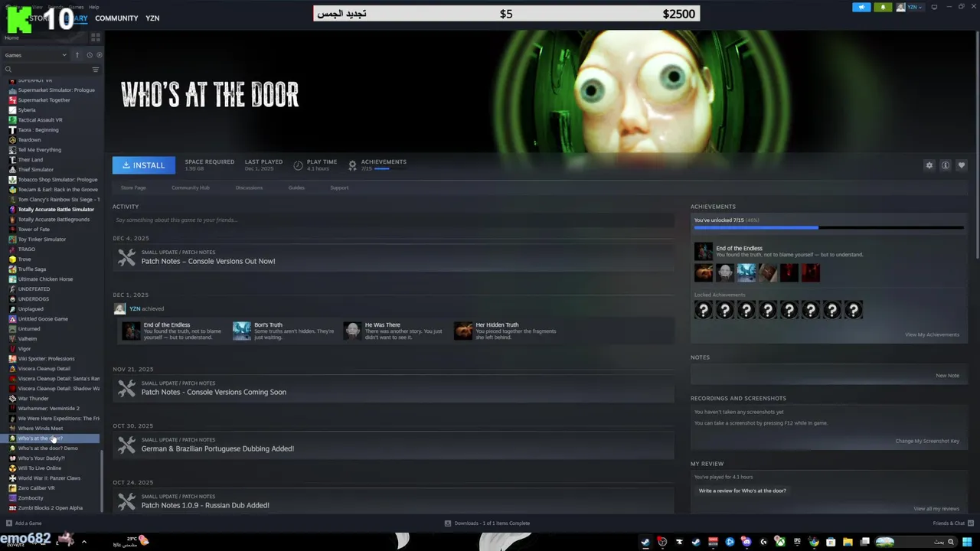Image resolution: width=980 pixels, height=551 pixels.
Task: Open the COMMUNITY tab
Action: (116, 18)
